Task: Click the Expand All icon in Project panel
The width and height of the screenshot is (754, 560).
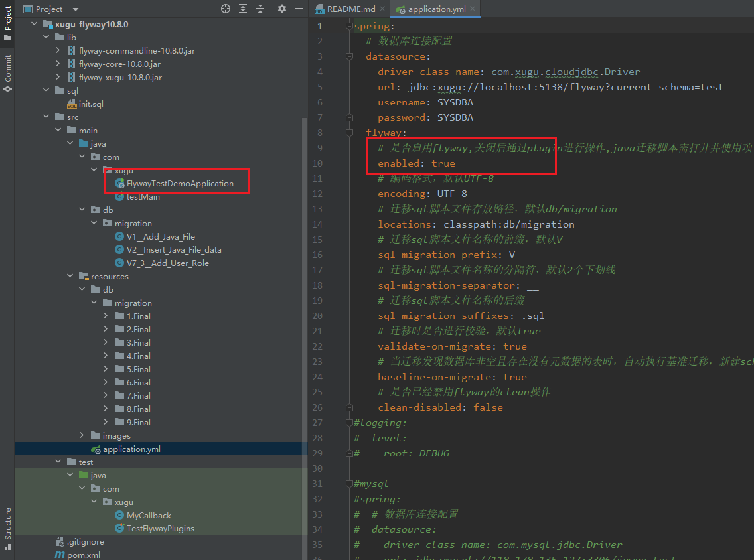Action: [x=243, y=9]
